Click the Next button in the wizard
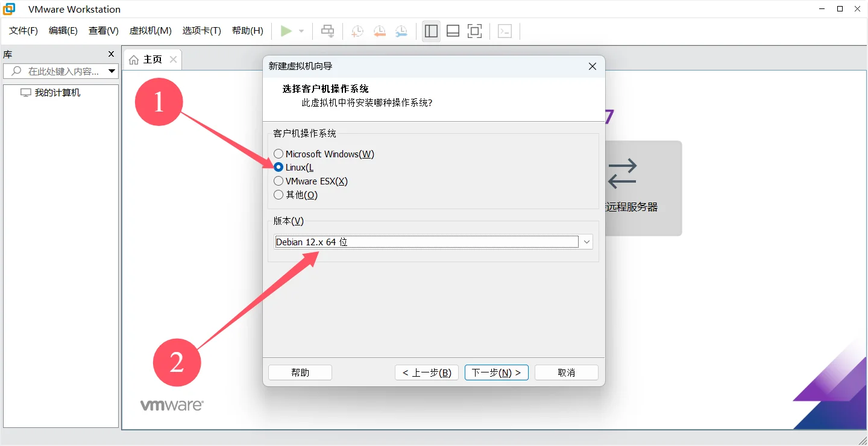This screenshot has height=446, width=868. (497, 372)
